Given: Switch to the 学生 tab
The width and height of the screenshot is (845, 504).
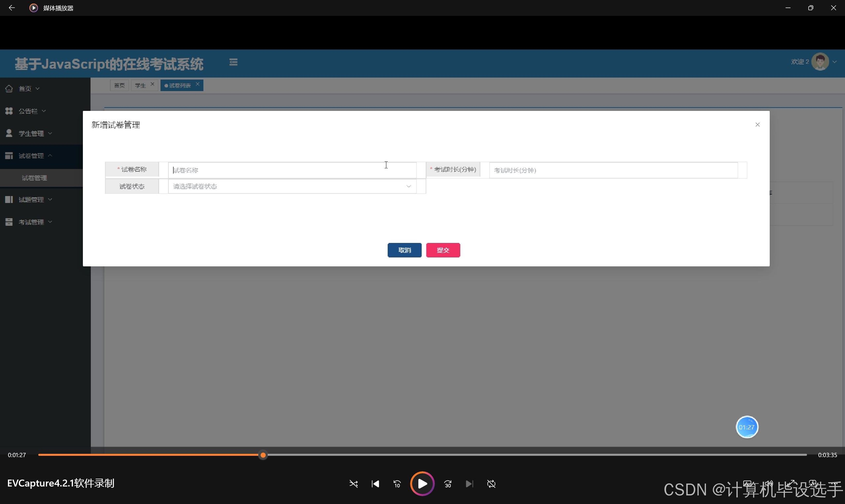Looking at the screenshot, I should [x=140, y=85].
